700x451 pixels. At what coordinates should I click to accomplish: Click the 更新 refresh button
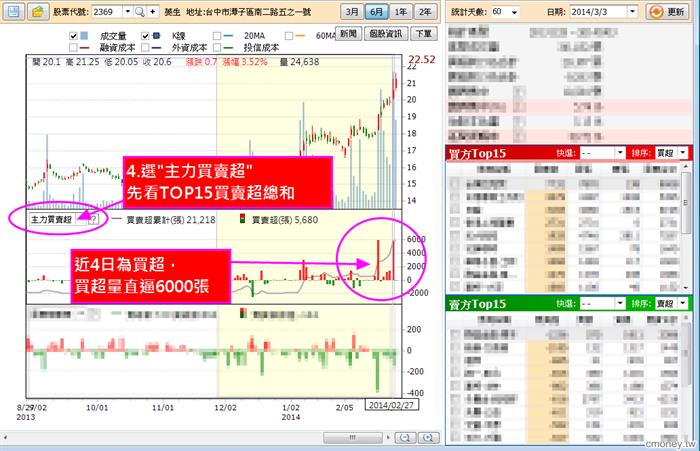(668, 12)
